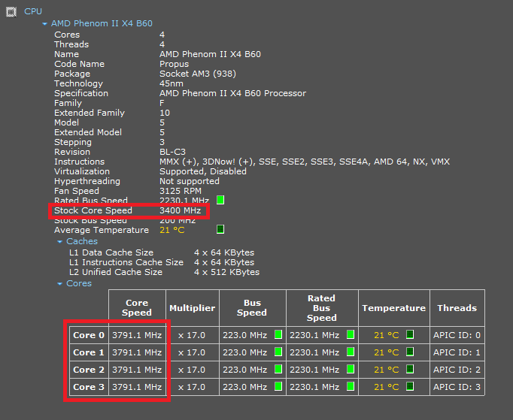The height and width of the screenshot is (420, 513).
Task: Collapse the Caches section arrow
Action: [59, 242]
